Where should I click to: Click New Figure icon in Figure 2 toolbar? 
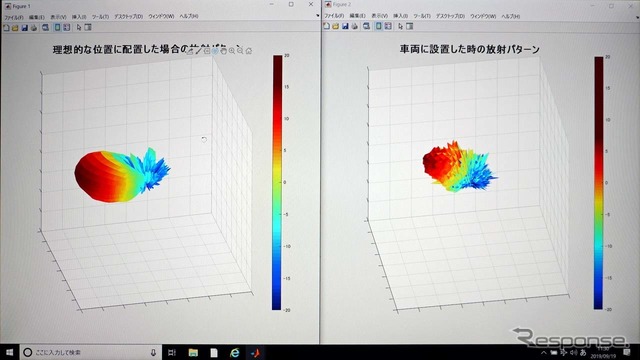pos(327,26)
